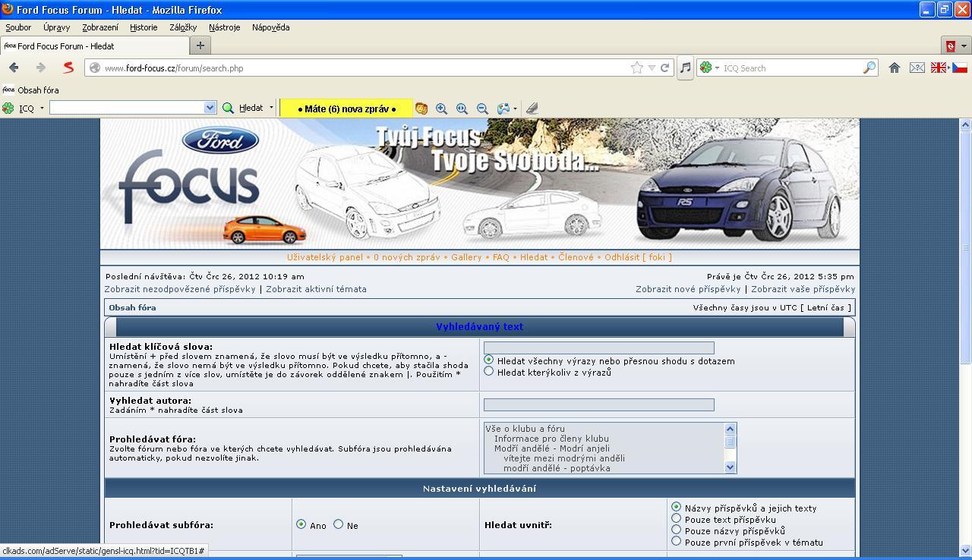
Task: Click the 'Zobrazit aktivní témata' link
Action: point(316,289)
